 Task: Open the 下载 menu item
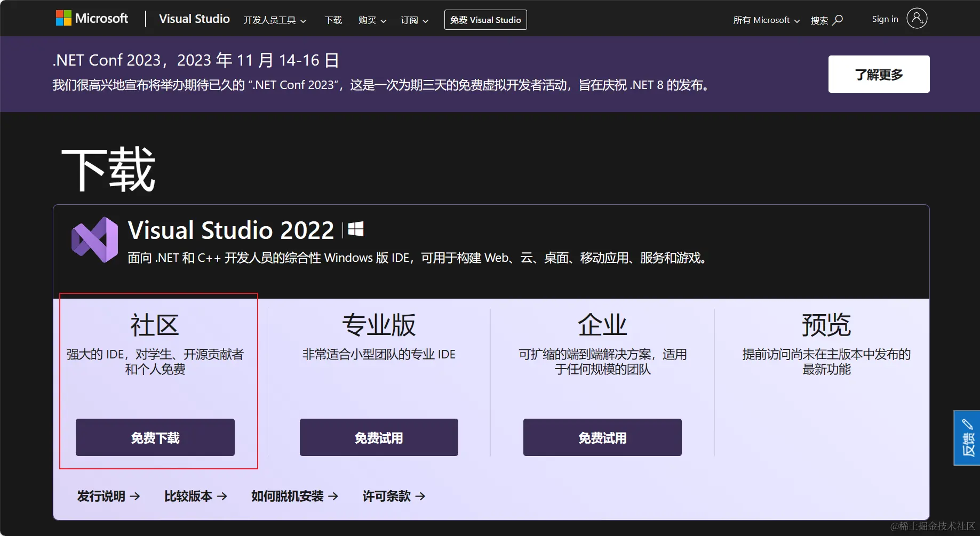[x=333, y=20]
